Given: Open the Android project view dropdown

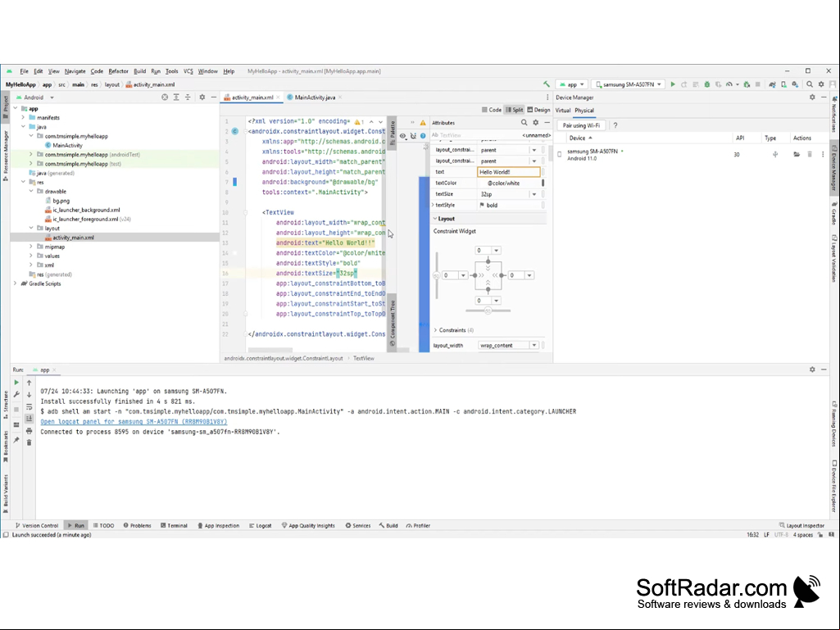Looking at the screenshot, I should (x=35, y=97).
